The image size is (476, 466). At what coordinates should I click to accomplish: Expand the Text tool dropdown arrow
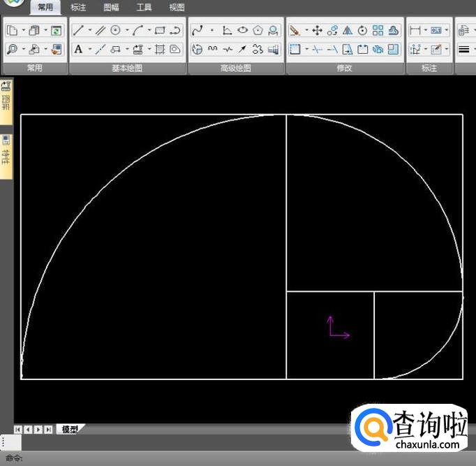click(89, 50)
